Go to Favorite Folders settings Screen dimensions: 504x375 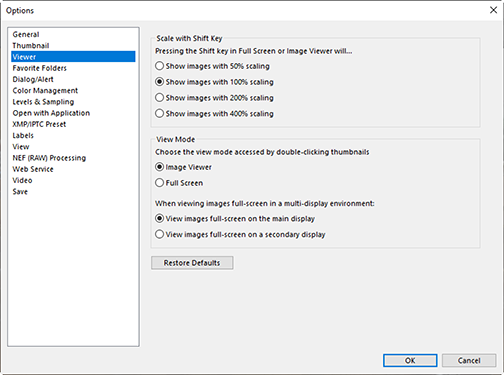coord(40,68)
